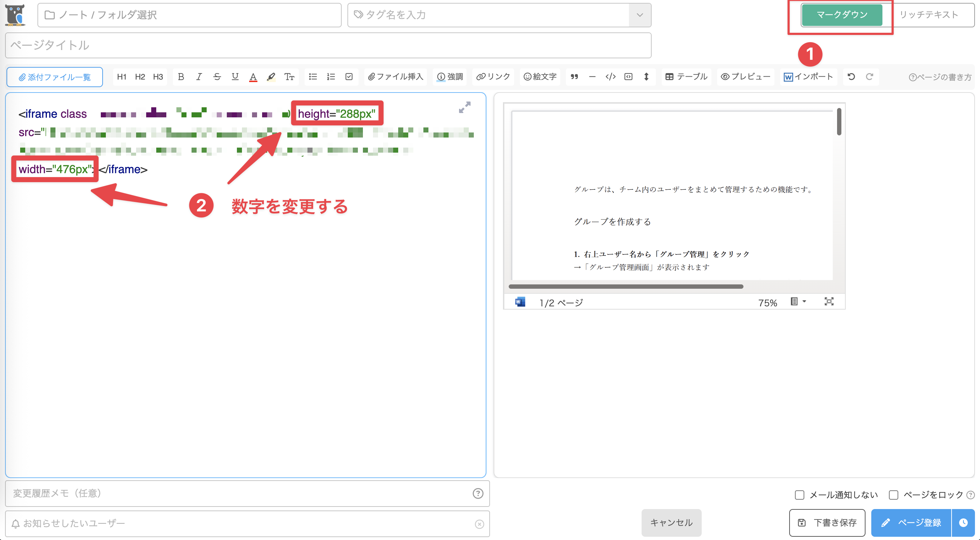Open the text color picker
Viewport: 980px width, 540px height.
pos(253,76)
